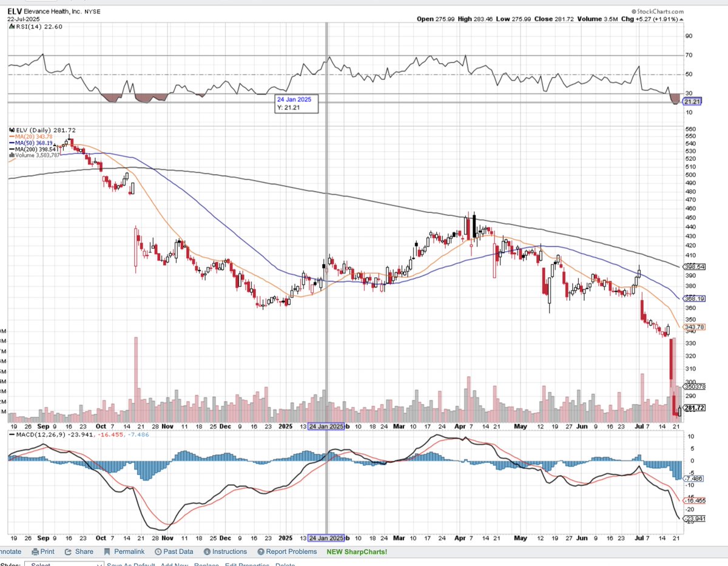Viewport: 728px width, 566px height.
Task: Click the Volume 3,503,787 legend entry
Action: tap(34, 155)
